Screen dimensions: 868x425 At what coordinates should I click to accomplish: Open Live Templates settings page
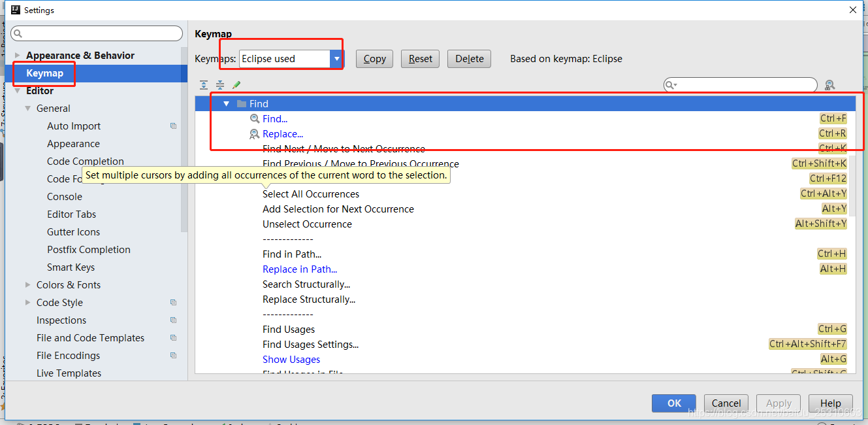(x=69, y=373)
